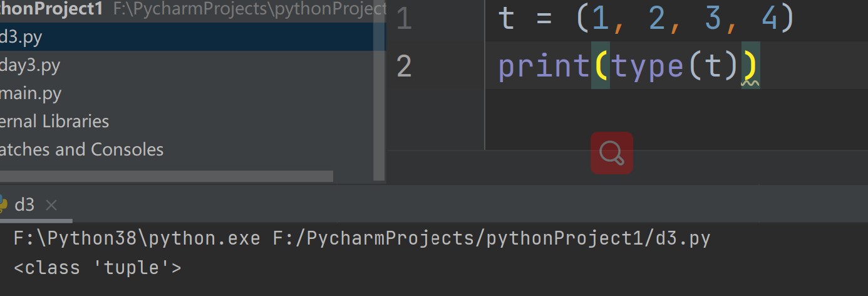
Task: Click the project panel horizontal scrollbar
Action: [166, 176]
